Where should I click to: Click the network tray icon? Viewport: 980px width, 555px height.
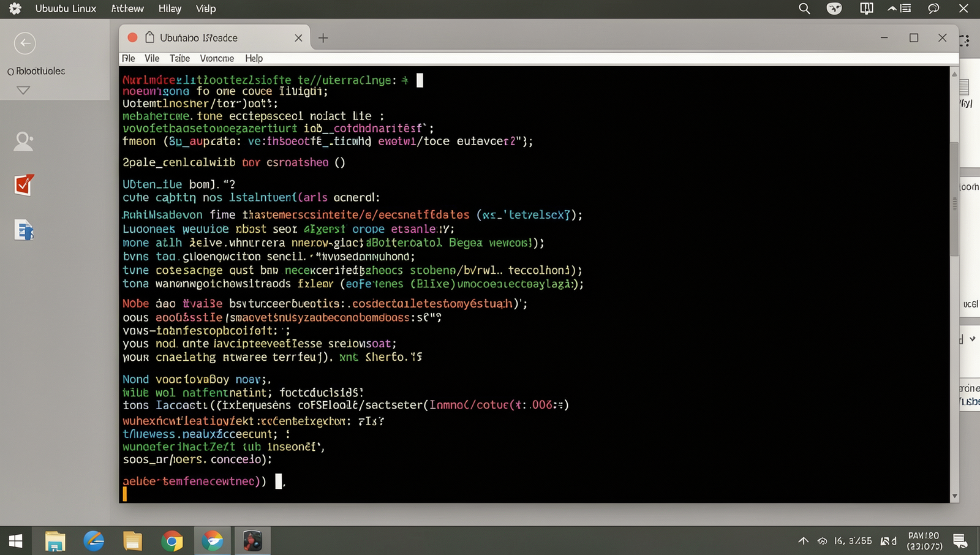(x=822, y=541)
